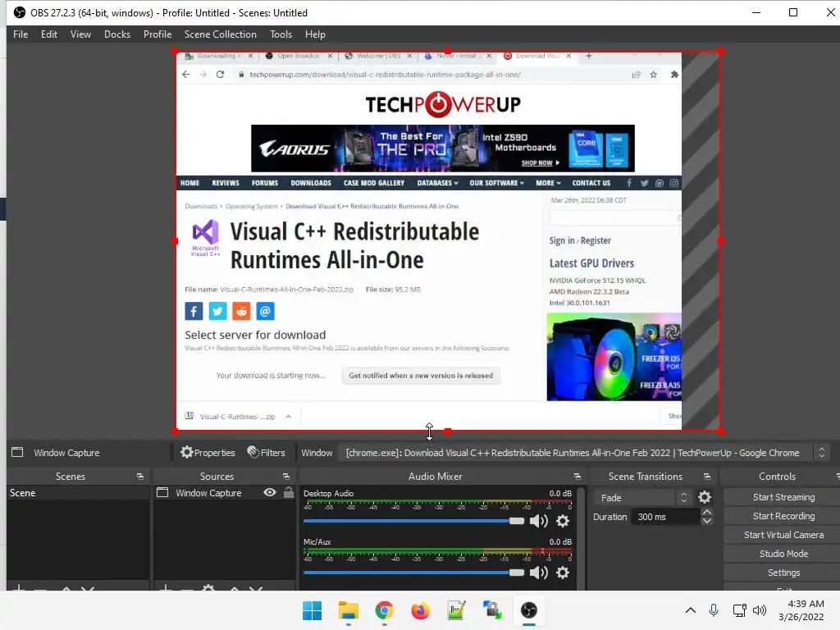Open the Window selection dropdown
Screen dimensions: 840x630
point(583,453)
